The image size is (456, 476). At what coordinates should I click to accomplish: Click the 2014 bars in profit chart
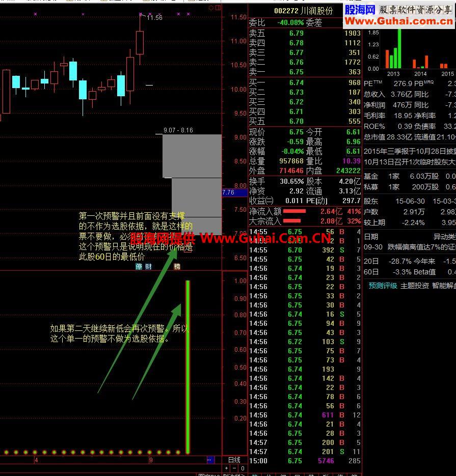click(x=420, y=62)
